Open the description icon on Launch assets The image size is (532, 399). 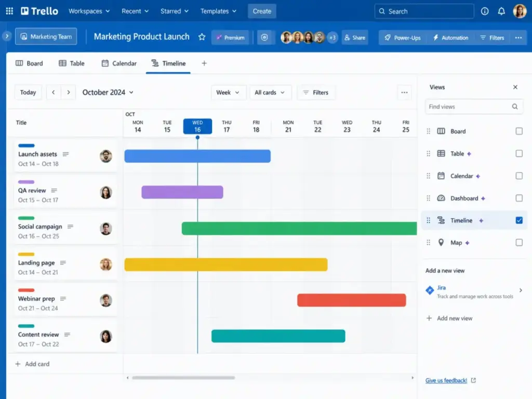tap(65, 154)
